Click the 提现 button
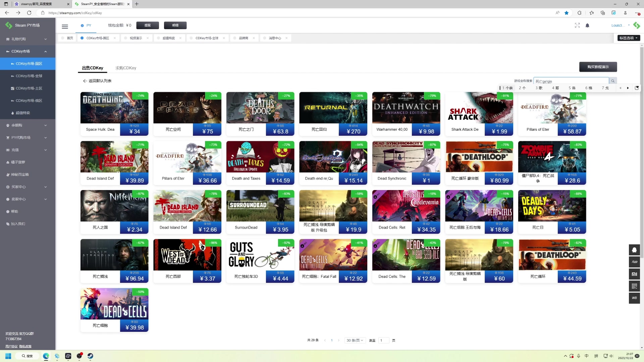This screenshot has width=644, height=362. [x=148, y=25]
